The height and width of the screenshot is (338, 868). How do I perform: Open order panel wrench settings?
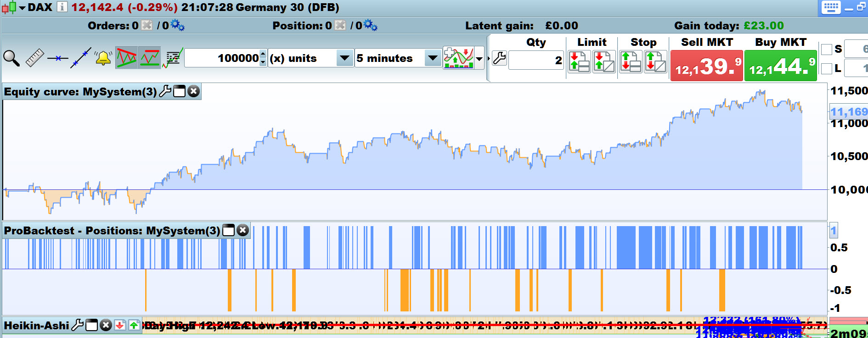[499, 58]
